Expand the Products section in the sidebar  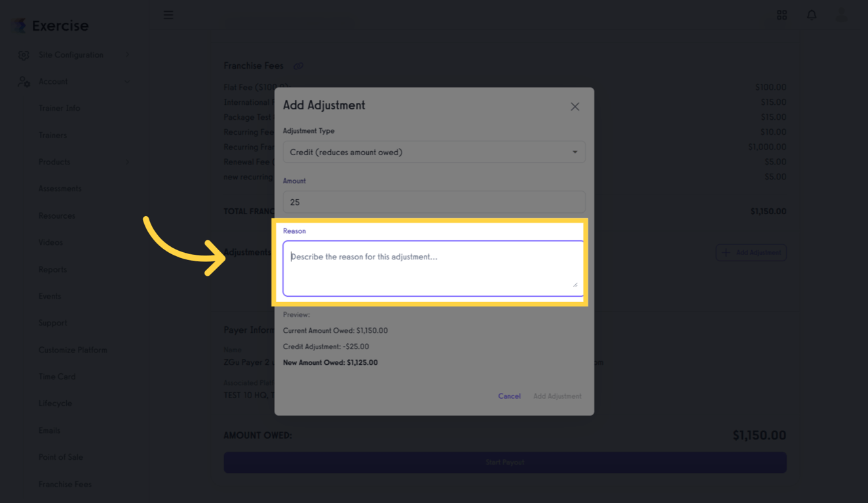click(127, 162)
